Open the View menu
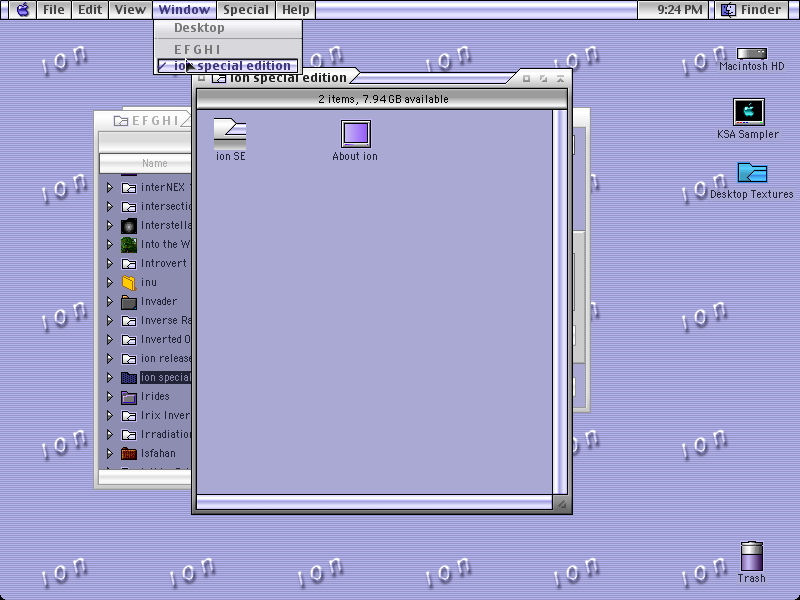This screenshot has width=800, height=600. 130,10
